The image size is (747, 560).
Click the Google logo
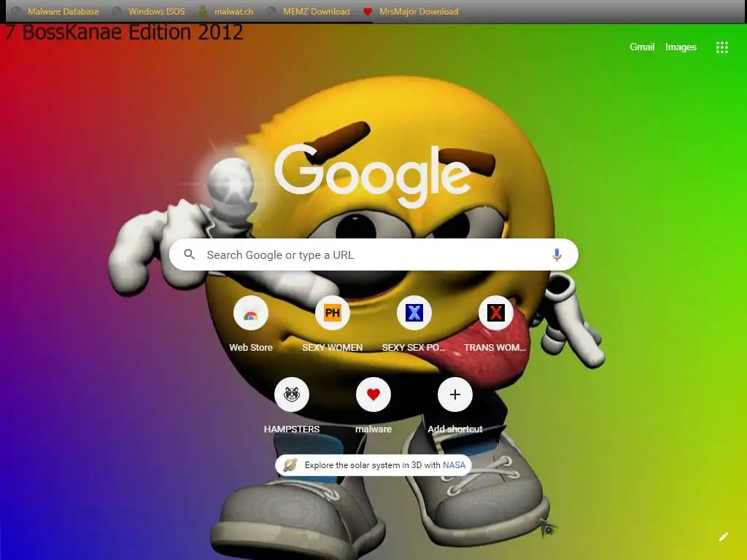click(x=373, y=176)
